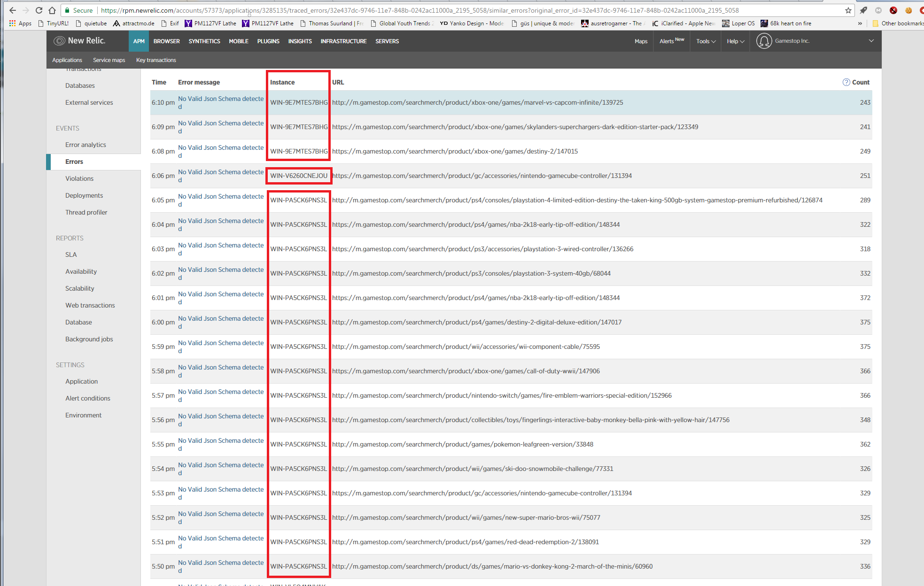Click the browser forward arrow
The height and width of the screenshot is (586, 924).
(26, 10)
